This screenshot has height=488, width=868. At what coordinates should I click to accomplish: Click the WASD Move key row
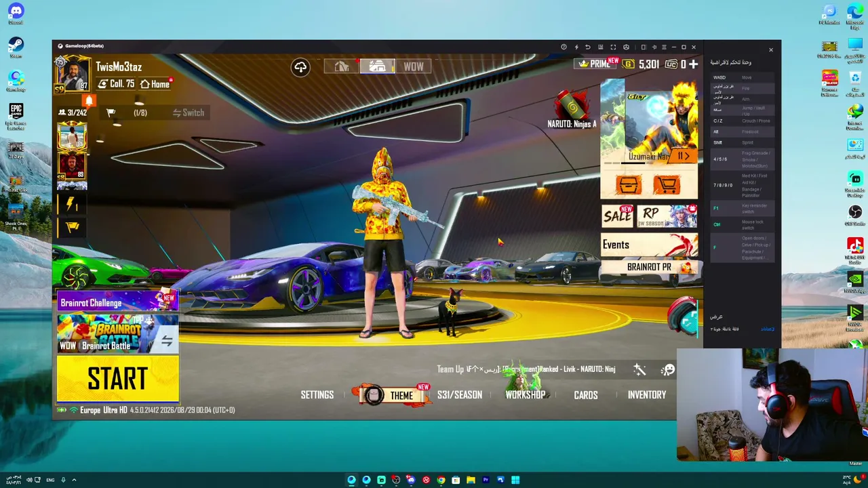pos(742,77)
